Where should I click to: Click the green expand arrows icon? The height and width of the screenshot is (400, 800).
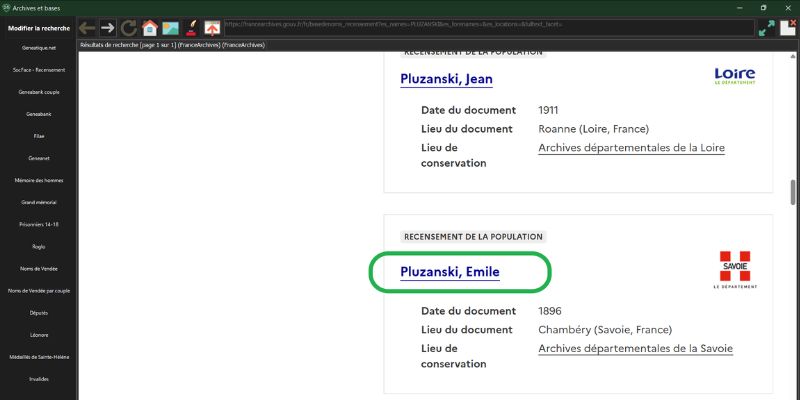click(766, 28)
